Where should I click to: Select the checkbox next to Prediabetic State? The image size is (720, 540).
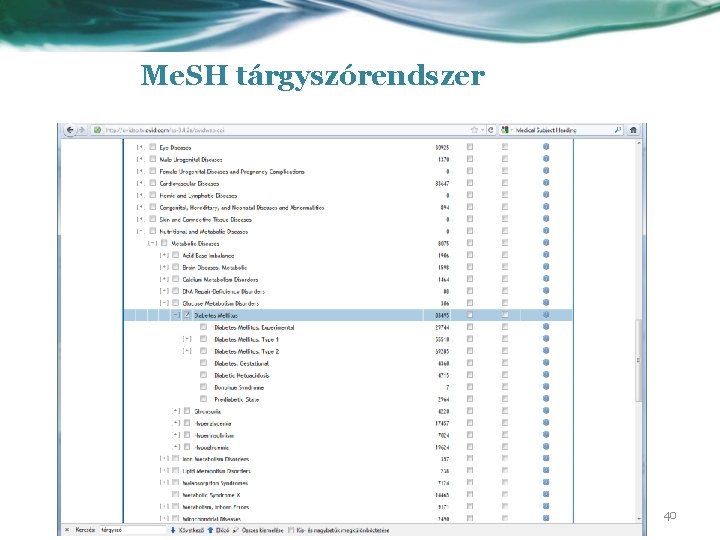(203, 399)
